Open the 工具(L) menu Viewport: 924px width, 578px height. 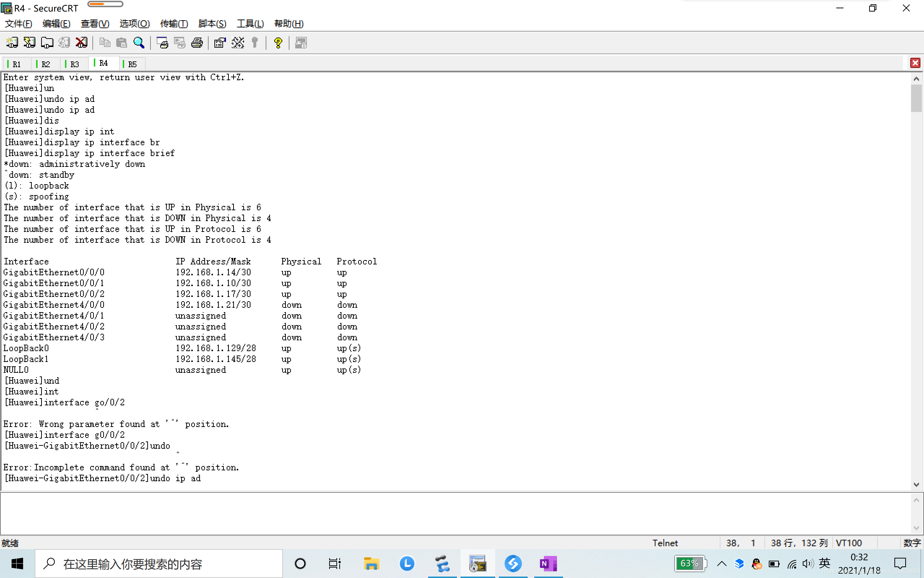pyautogui.click(x=250, y=24)
